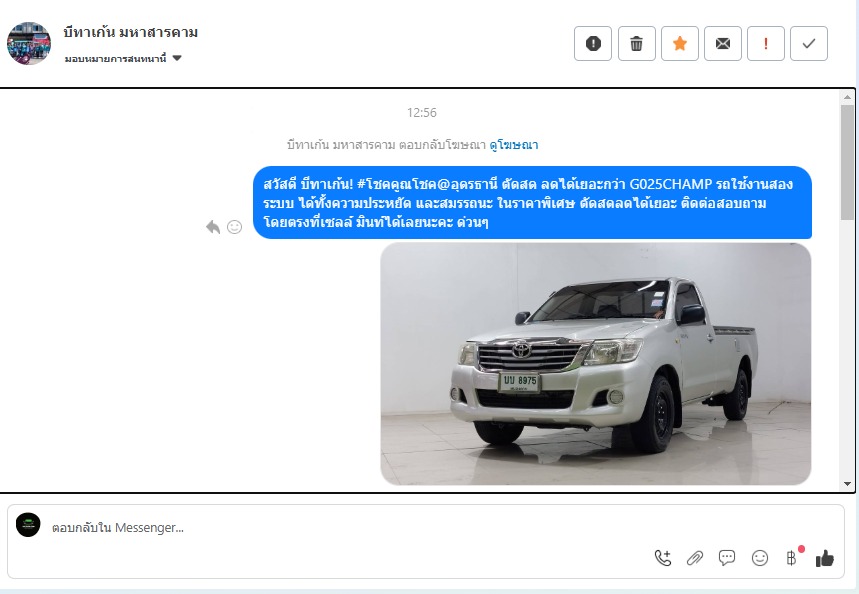Flag conversation with the red exclamation icon

(766, 44)
